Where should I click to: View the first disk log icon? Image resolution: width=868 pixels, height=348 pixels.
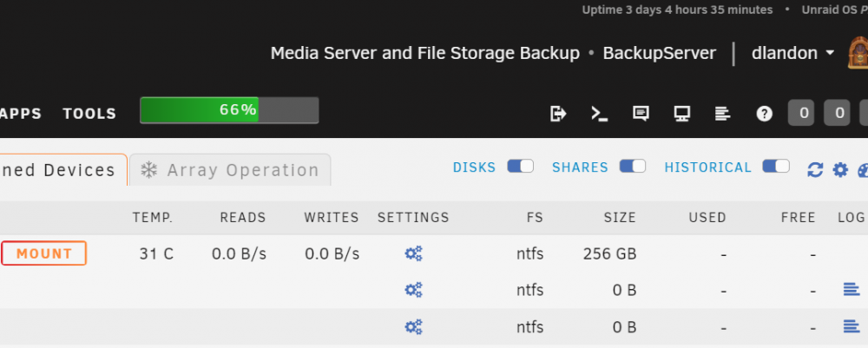pyautogui.click(x=852, y=289)
